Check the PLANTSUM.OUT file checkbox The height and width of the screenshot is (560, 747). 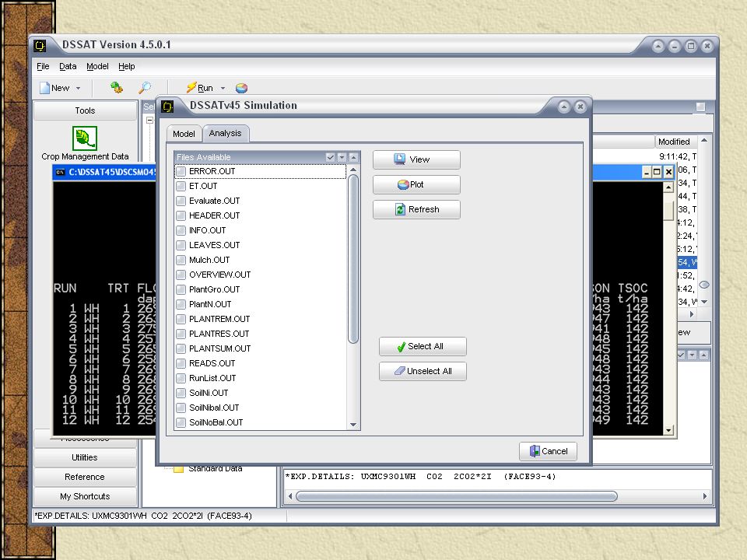click(181, 348)
